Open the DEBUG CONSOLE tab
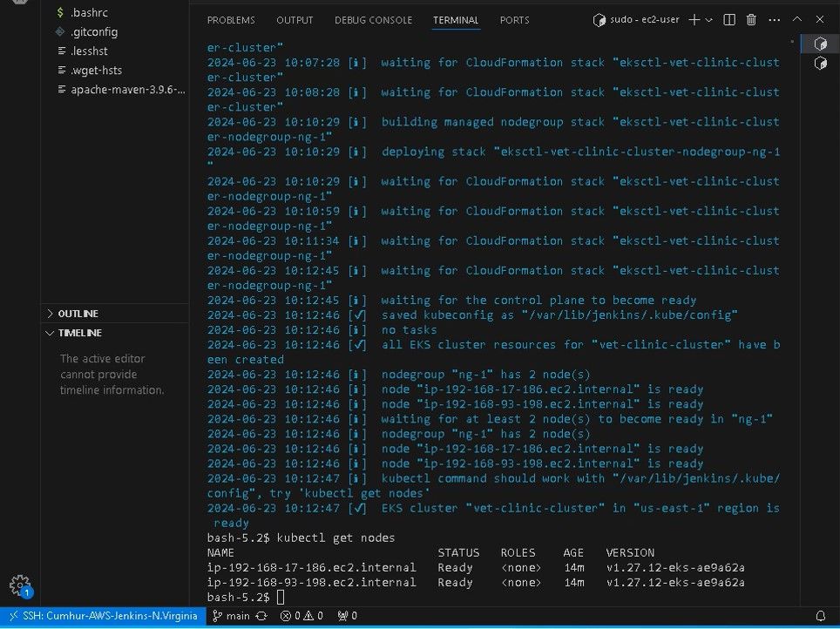Screen dimensions: 840x629 pyautogui.click(x=373, y=20)
